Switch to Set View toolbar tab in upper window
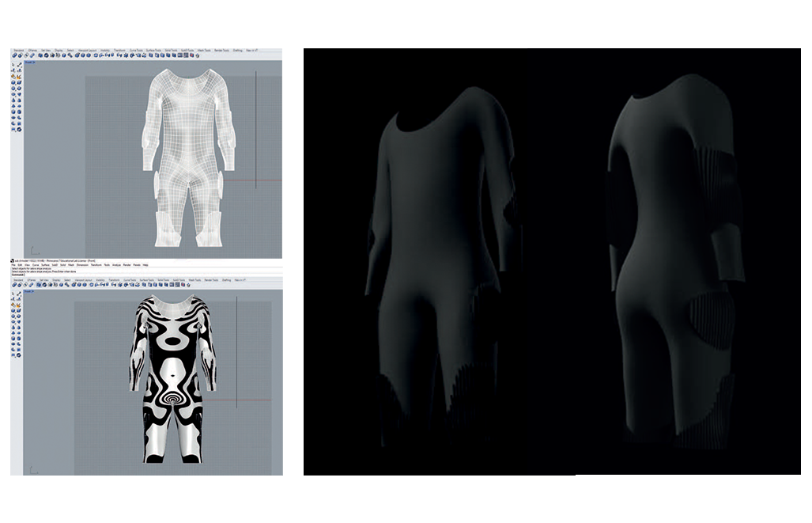This screenshot has width=812, height=523. click(x=46, y=51)
